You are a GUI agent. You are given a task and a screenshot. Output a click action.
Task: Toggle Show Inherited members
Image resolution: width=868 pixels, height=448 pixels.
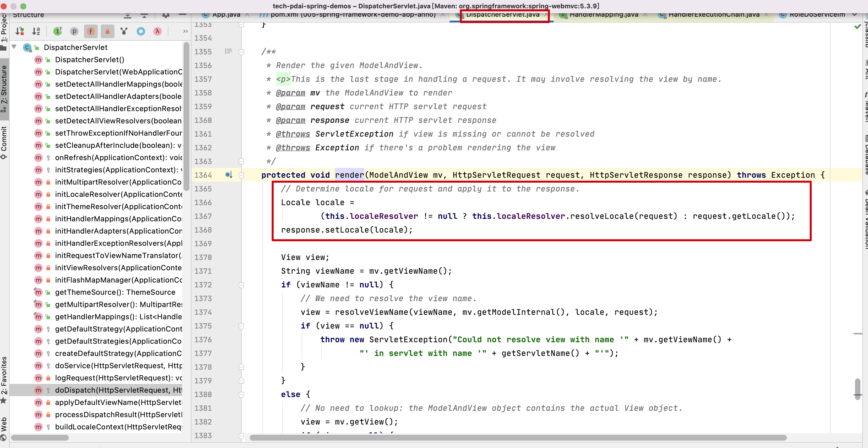[58, 31]
